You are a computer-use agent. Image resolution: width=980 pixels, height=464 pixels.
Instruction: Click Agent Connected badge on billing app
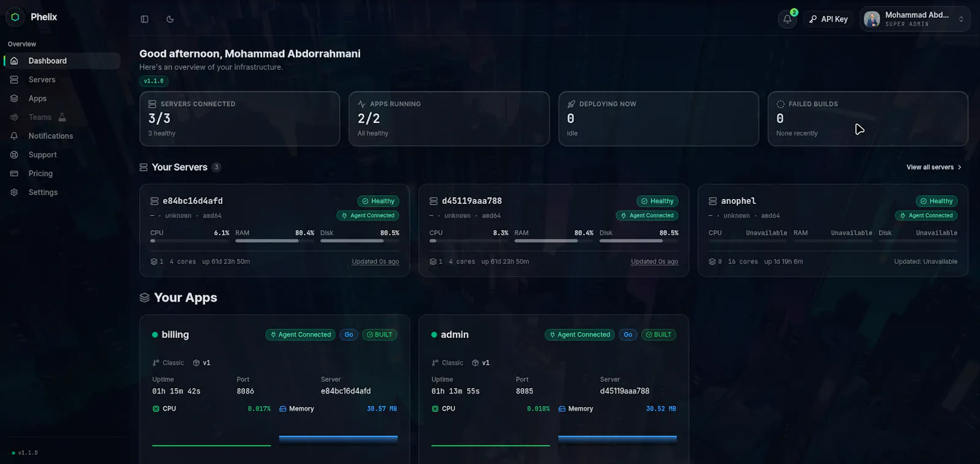[301, 335]
